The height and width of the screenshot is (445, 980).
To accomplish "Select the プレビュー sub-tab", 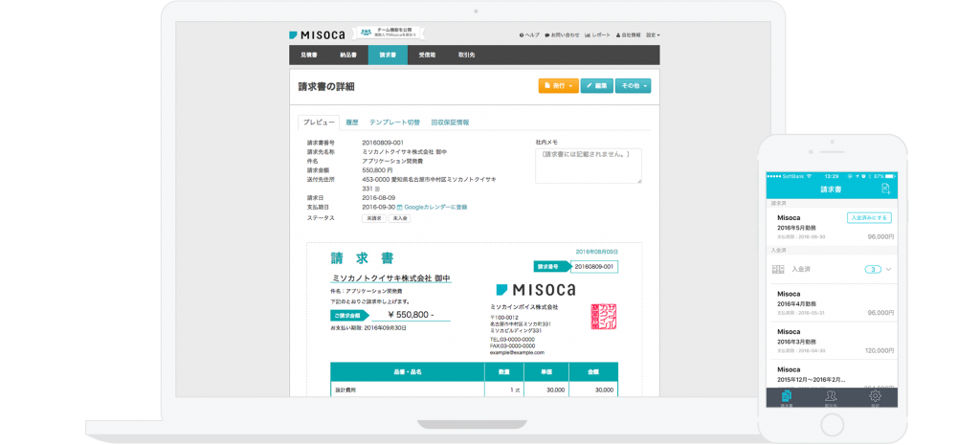I will (319, 122).
